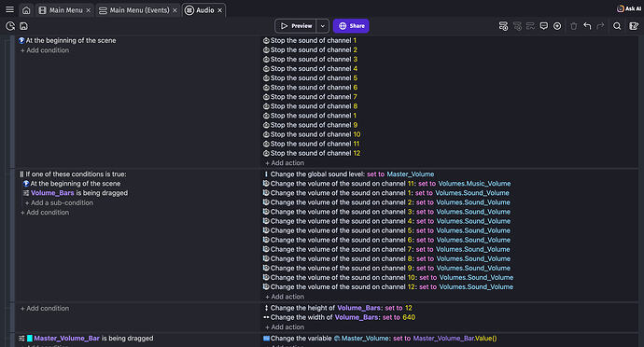This screenshot has width=644, height=347.
Task: Select the Master_Volume_Bar object in condition
Action: 66,339
